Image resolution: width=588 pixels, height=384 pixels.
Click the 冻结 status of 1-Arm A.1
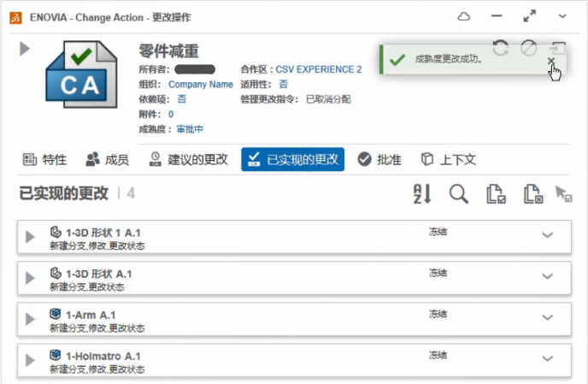(438, 314)
